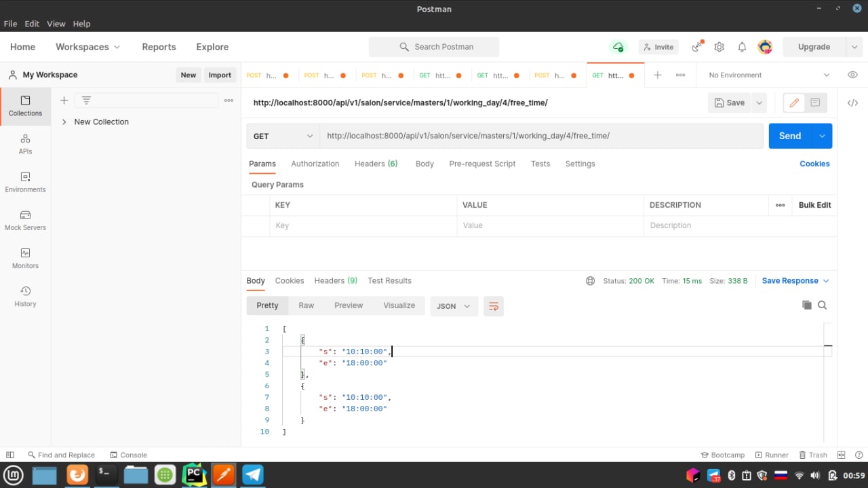Open the notifications bell
The width and height of the screenshot is (868, 488).
click(x=742, y=47)
